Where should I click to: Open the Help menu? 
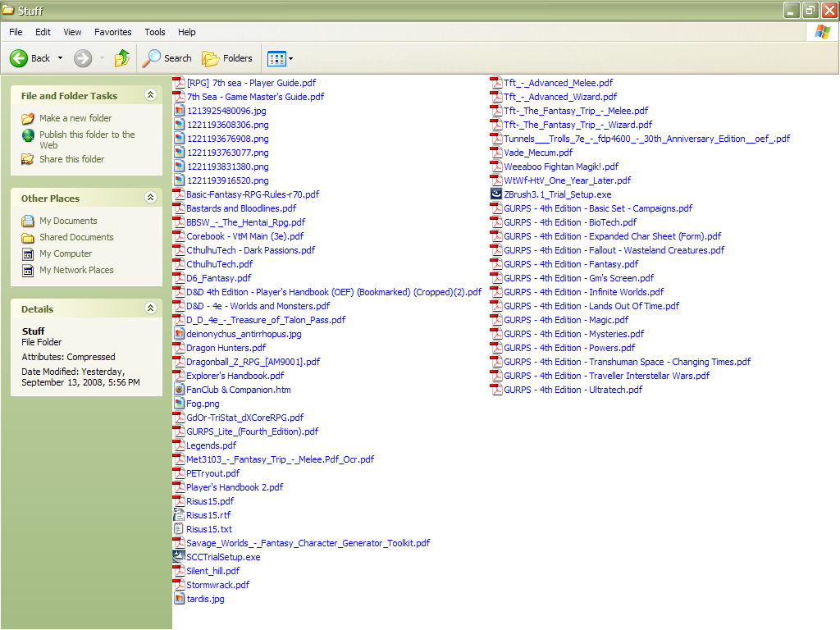coord(186,32)
